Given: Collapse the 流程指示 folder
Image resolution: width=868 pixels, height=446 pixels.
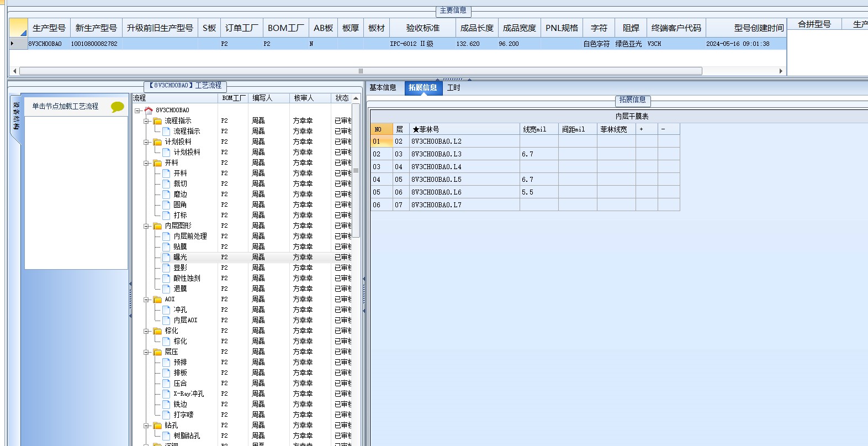Looking at the screenshot, I should click(x=146, y=120).
